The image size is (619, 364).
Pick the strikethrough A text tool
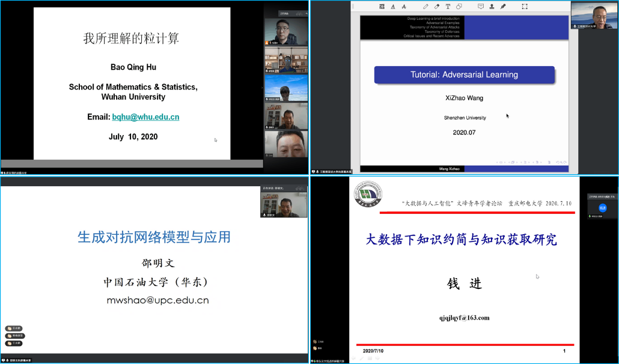point(404,7)
